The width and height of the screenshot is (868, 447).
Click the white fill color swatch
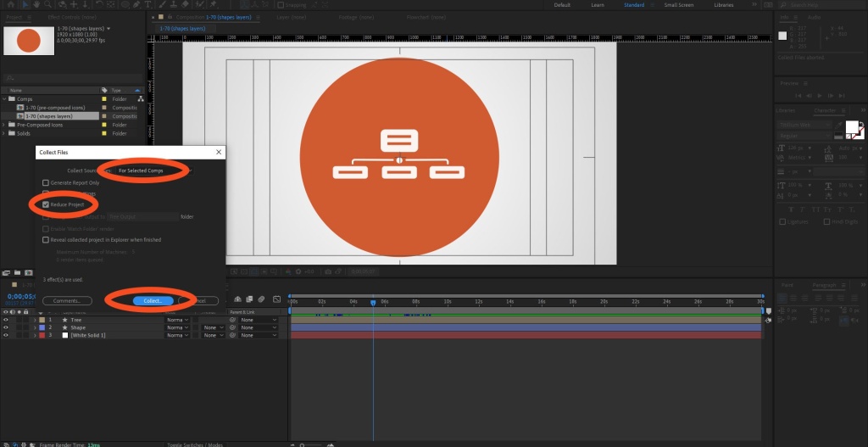pos(851,126)
